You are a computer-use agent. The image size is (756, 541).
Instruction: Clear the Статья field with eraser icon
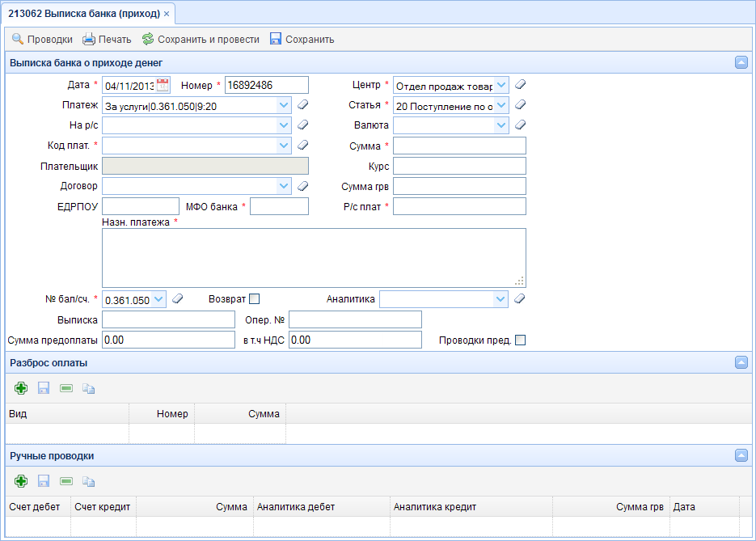pyautogui.click(x=520, y=104)
